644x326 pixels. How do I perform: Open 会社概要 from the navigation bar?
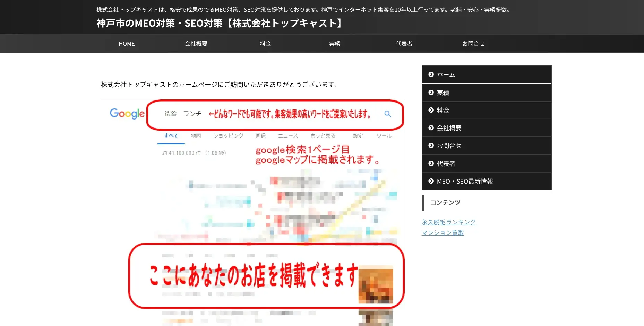(196, 43)
